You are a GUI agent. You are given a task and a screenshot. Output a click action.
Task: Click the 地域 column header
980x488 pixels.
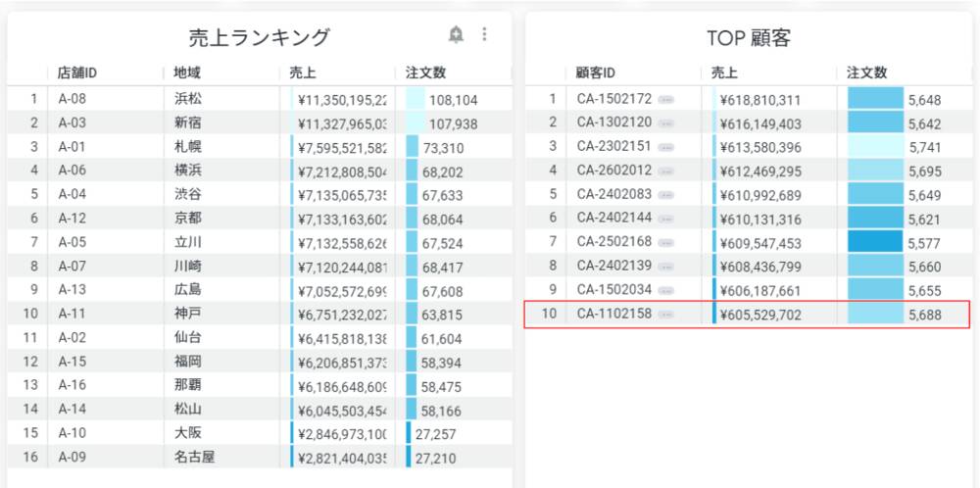[187, 73]
